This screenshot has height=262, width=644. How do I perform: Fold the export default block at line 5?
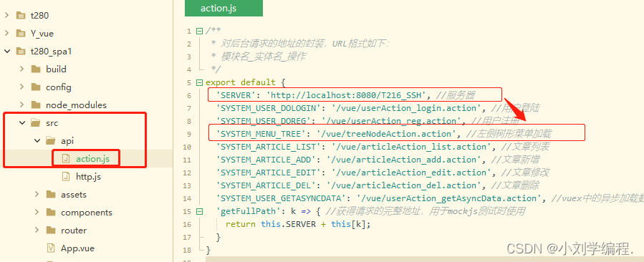point(200,82)
